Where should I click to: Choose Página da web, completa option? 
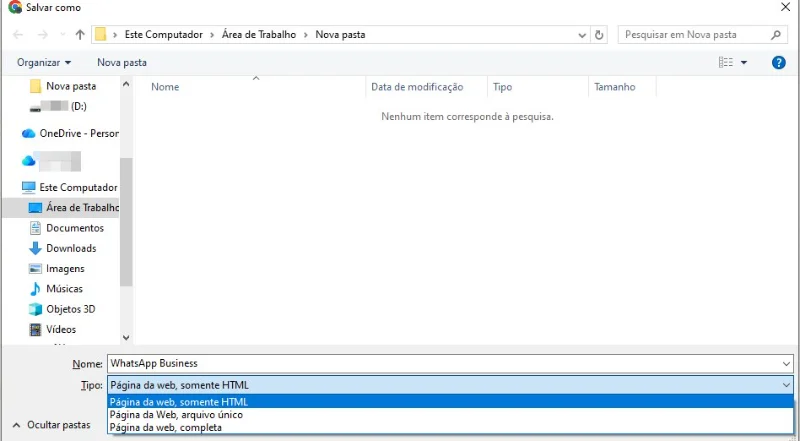point(450,427)
